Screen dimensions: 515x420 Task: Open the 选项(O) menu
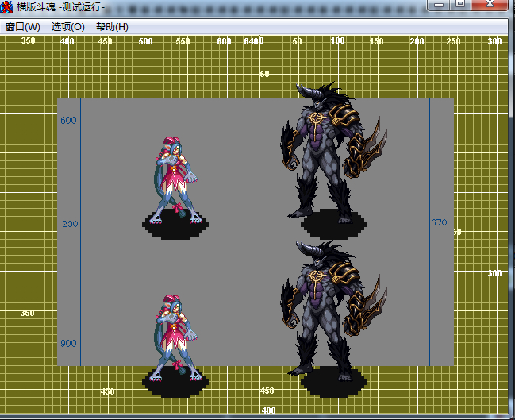(x=68, y=27)
